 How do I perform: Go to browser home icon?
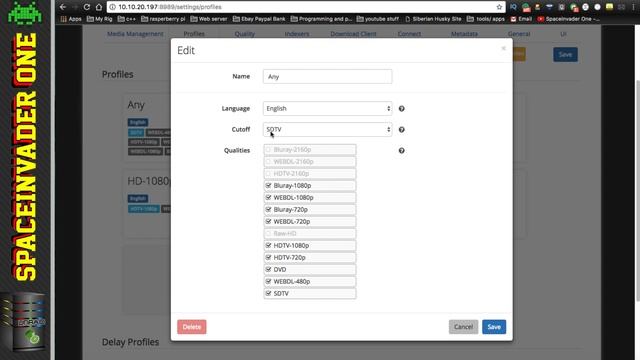(99, 7)
